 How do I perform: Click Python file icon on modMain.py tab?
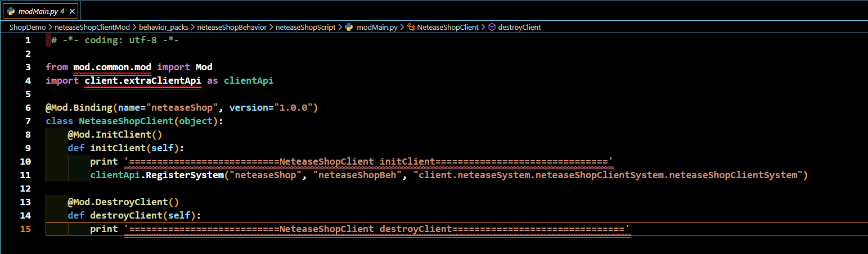pyautogui.click(x=10, y=11)
